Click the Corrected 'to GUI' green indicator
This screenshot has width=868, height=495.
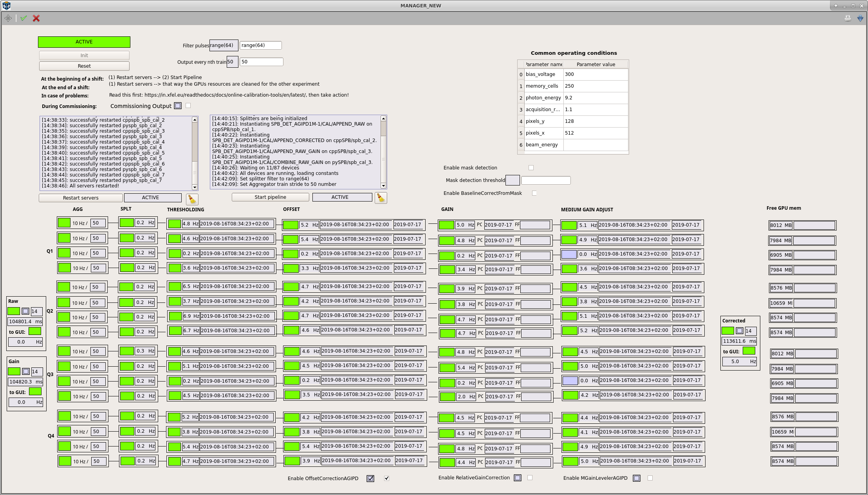tap(749, 351)
